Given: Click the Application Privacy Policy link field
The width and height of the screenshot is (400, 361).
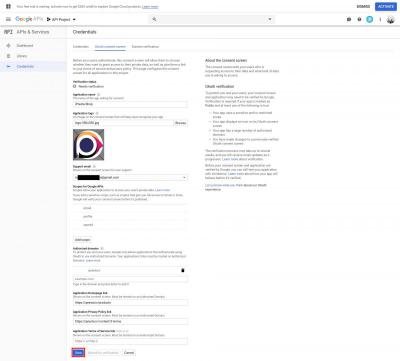Looking at the screenshot, I should (x=130, y=321).
